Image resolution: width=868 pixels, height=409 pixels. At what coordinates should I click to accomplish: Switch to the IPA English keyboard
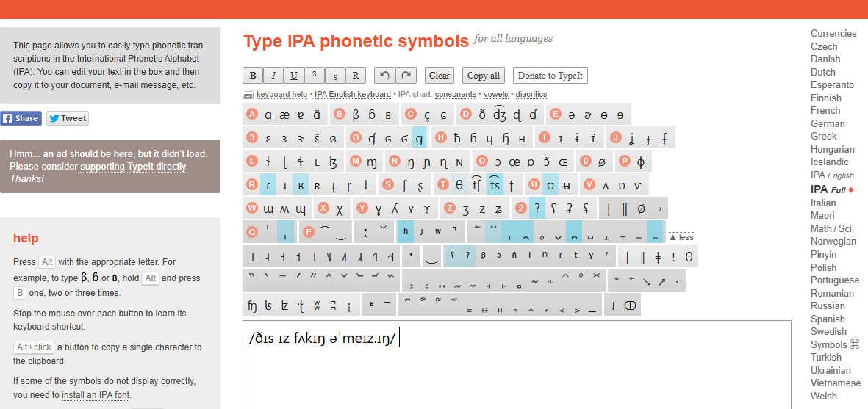353,95
